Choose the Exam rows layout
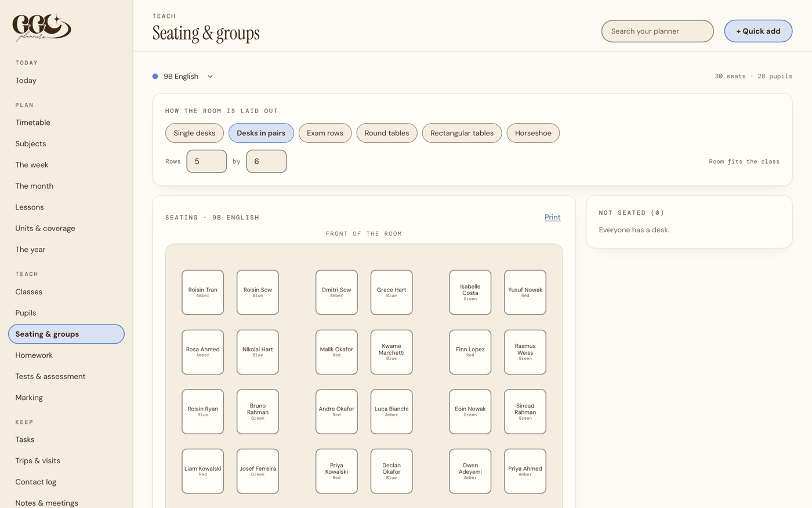Viewport: 812px width, 508px height. pyautogui.click(x=325, y=133)
